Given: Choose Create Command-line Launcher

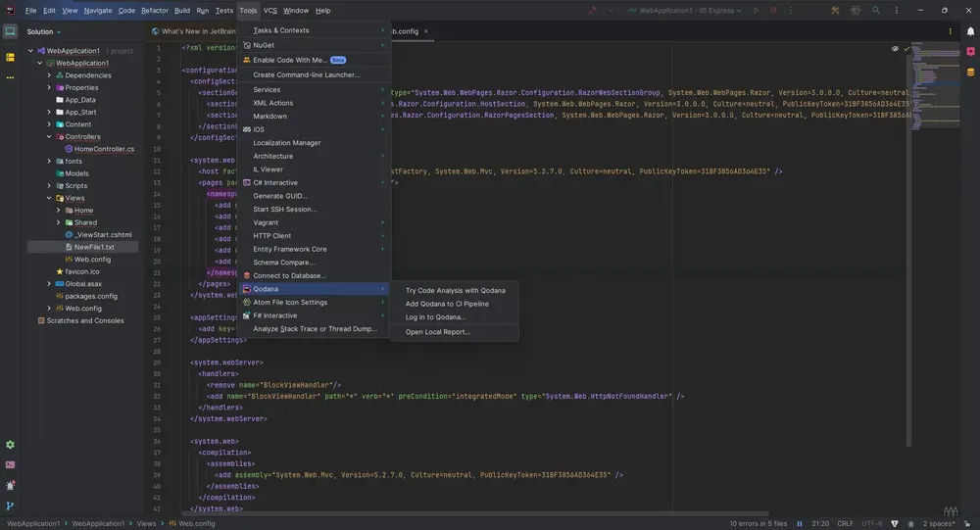Looking at the screenshot, I should (x=315, y=74).
